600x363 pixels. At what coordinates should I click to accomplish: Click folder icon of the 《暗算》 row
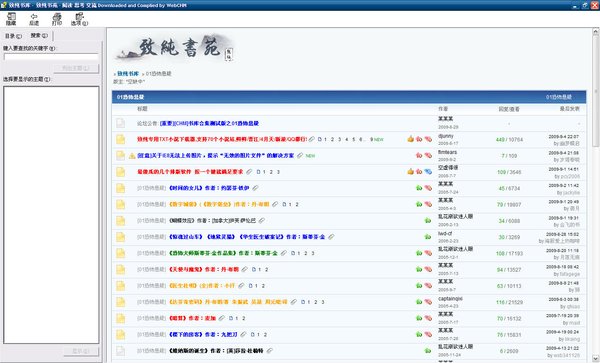[121, 318]
